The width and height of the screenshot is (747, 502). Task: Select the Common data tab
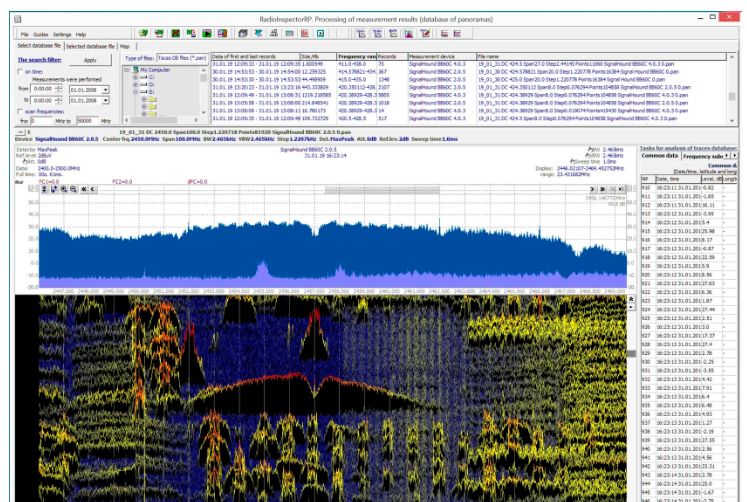tap(659, 156)
